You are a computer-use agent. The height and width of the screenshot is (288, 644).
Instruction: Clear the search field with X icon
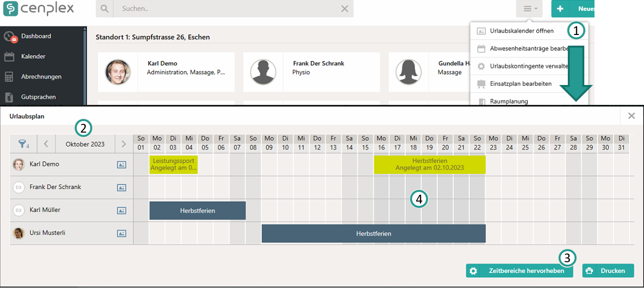pos(345,9)
